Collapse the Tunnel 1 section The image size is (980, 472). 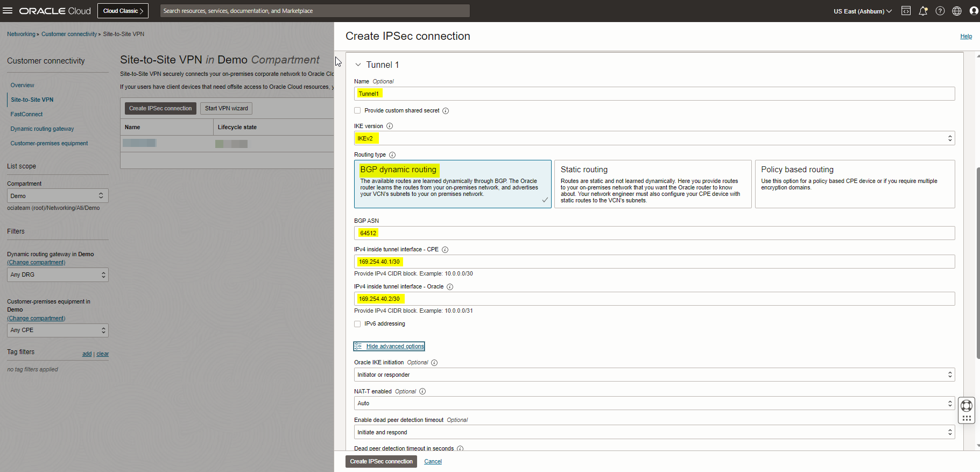(358, 65)
